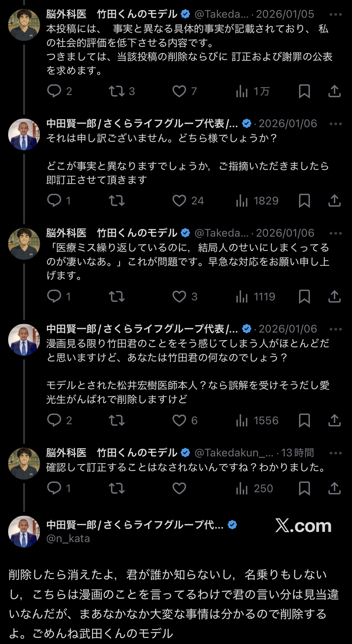Reply to the post with 6 likes

(x=54, y=420)
